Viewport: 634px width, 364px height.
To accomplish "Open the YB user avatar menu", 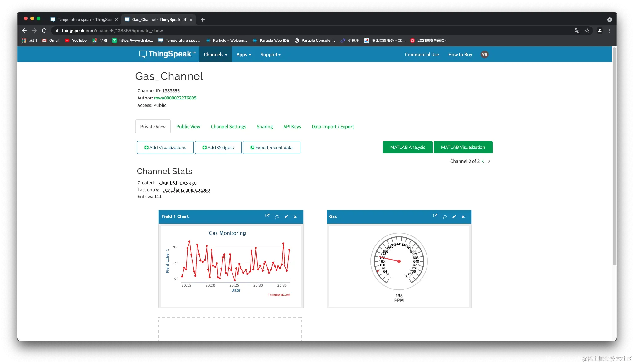I will [484, 55].
